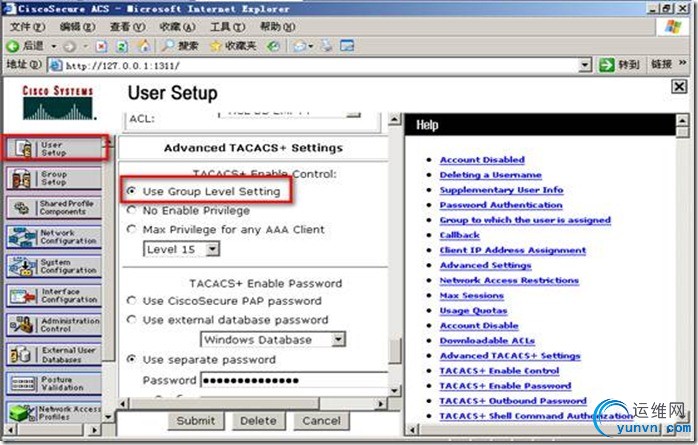Open Group Setup in the sidebar
Image resolution: width=698 pixels, height=445 pixels.
(54, 178)
